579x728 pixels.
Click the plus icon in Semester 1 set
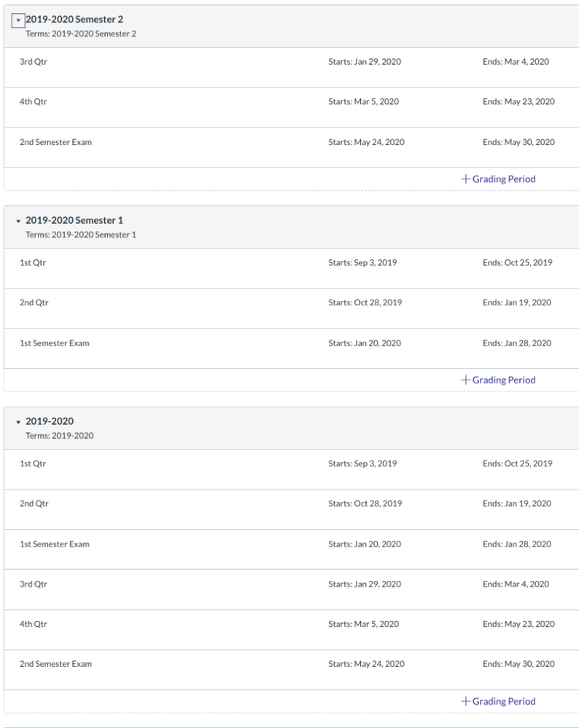tap(465, 380)
